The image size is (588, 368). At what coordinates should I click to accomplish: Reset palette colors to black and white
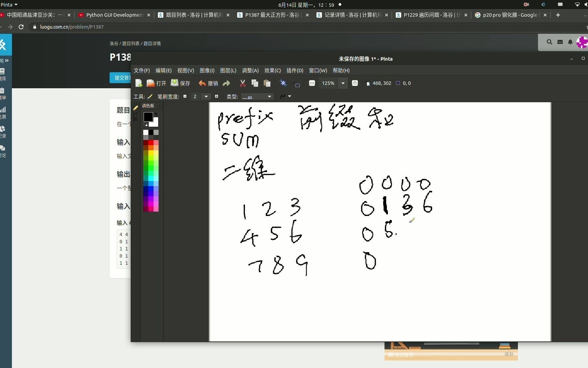tap(146, 125)
